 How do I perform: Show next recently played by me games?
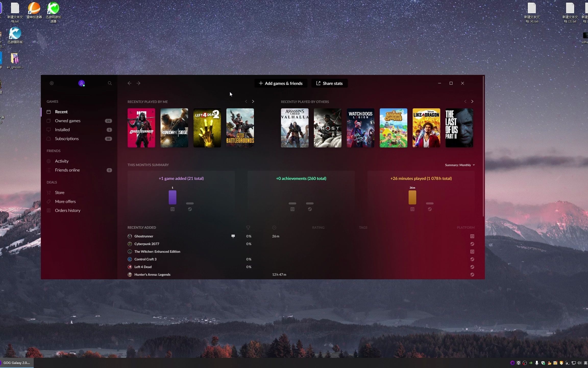253,101
